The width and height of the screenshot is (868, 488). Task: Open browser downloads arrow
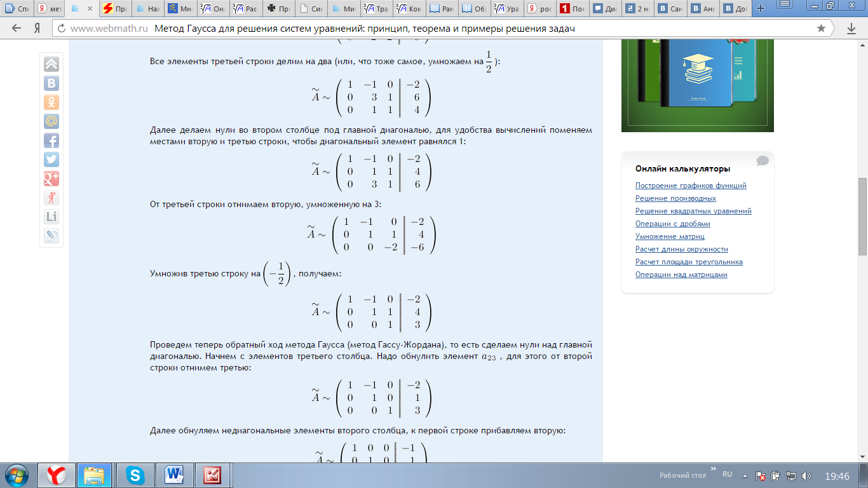coord(851,29)
